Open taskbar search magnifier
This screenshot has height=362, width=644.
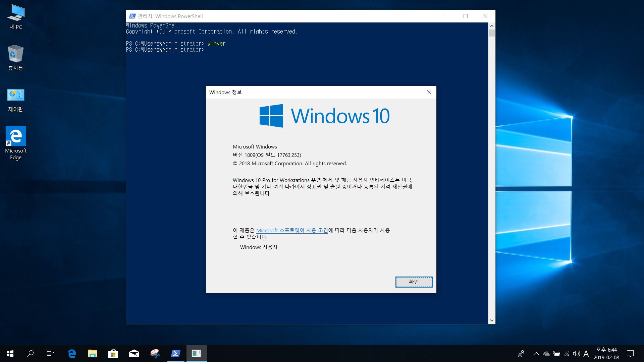coord(30,354)
